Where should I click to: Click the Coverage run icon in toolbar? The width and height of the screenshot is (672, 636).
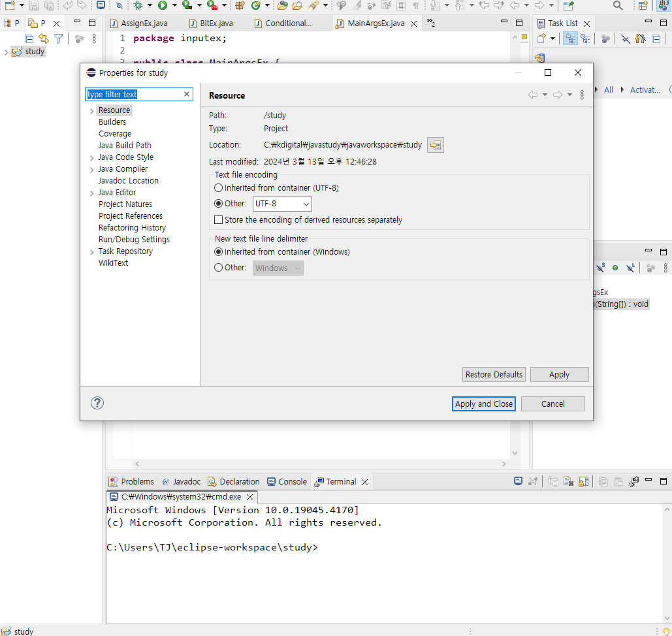pyautogui.click(x=187, y=5)
